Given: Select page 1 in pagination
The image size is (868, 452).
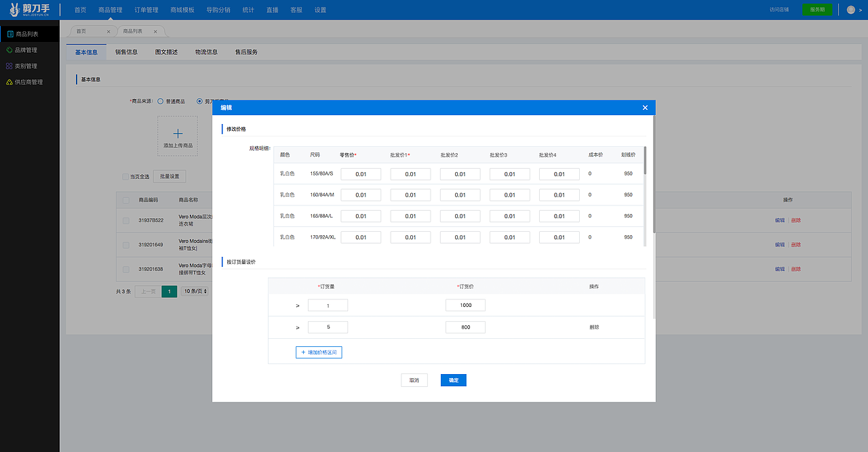Looking at the screenshot, I should point(170,291).
